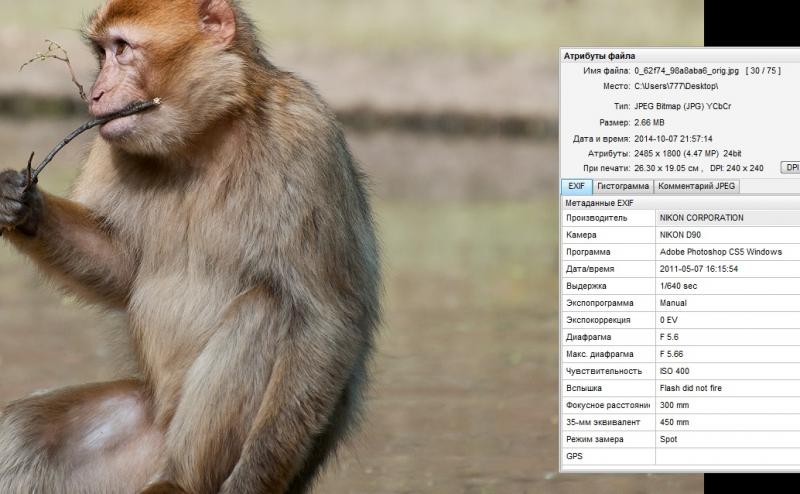Select the Дата/время EXIF row label
This screenshot has width=800, height=494.
click(x=590, y=269)
